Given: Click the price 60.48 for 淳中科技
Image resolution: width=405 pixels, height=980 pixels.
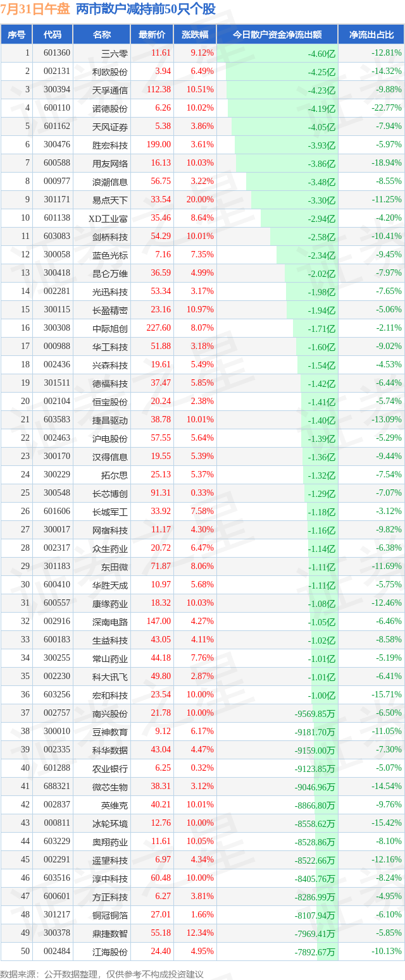Looking at the screenshot, I should pyautogui.click(x=160, y=878).
